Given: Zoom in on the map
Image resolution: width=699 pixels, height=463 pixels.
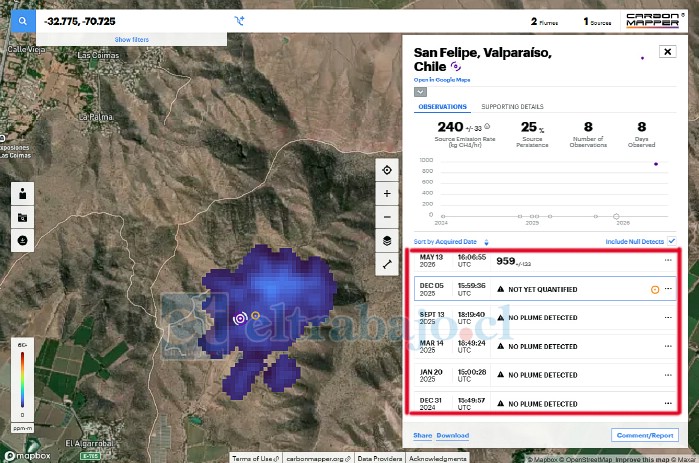Looking at the screenshot, I should pos(387,193).
